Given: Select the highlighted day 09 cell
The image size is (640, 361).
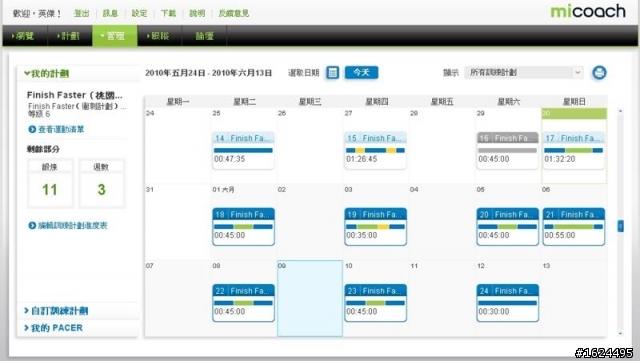Looking at the screenshot, I should click(310, 299).
